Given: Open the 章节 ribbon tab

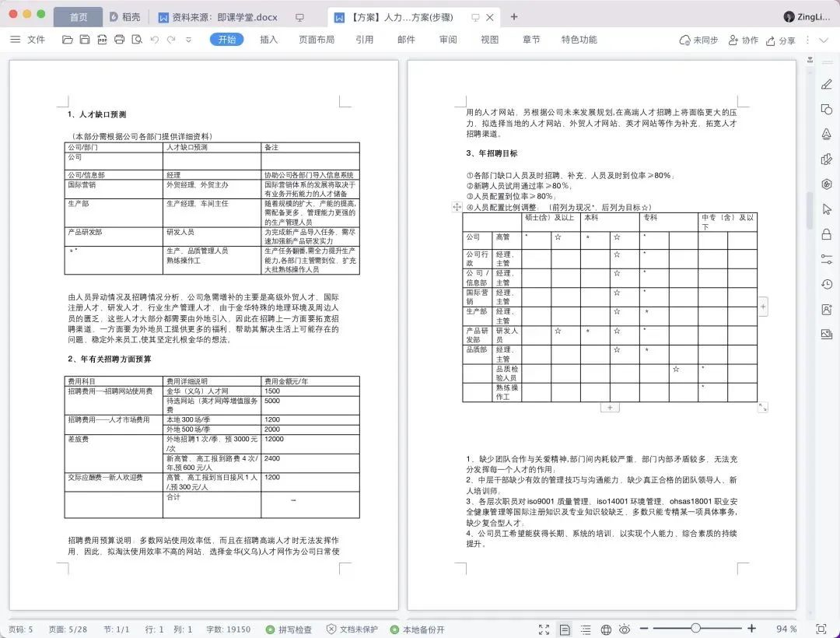Looking at the screenshot, I should pos(531,40).
